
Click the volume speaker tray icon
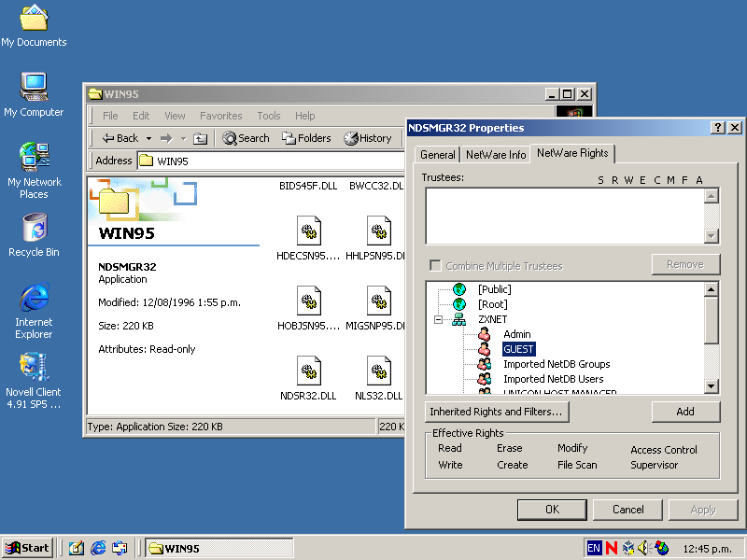tap(643, 548)
